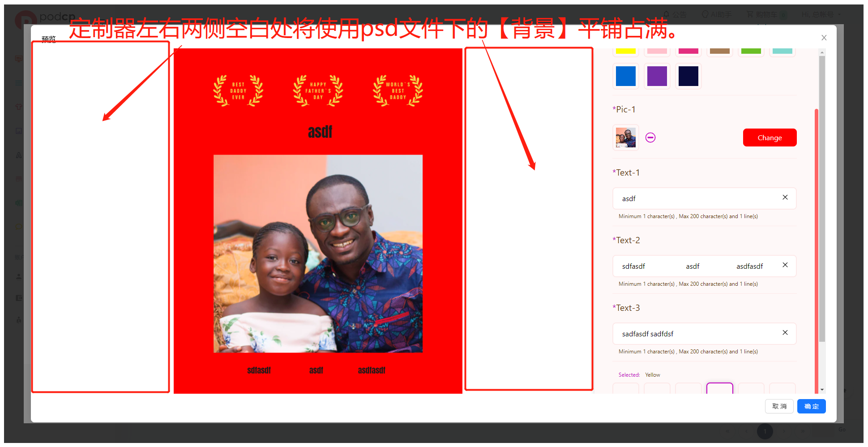Viewport: 868px width, 447px height.
Task: Remove the Pic-1 image with minus icon
Action: pyautogui.click(x=650, y=138)
